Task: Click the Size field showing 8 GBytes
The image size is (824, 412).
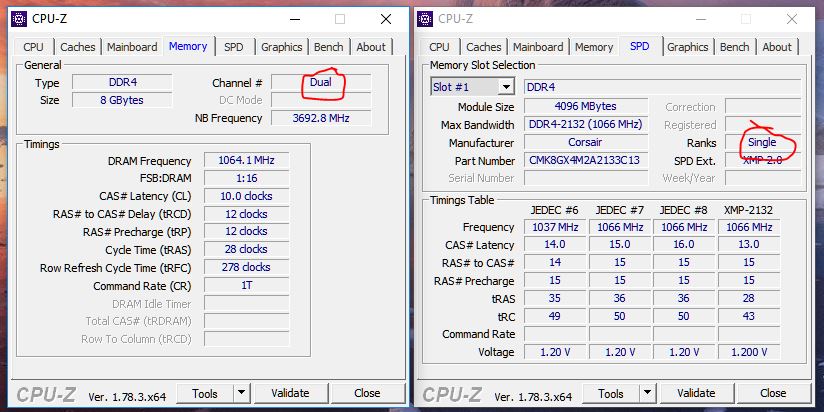Action: point(122,100)
